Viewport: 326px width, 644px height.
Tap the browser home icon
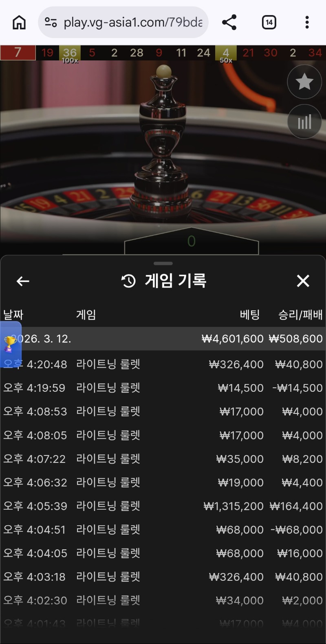(x=19, y=22)
